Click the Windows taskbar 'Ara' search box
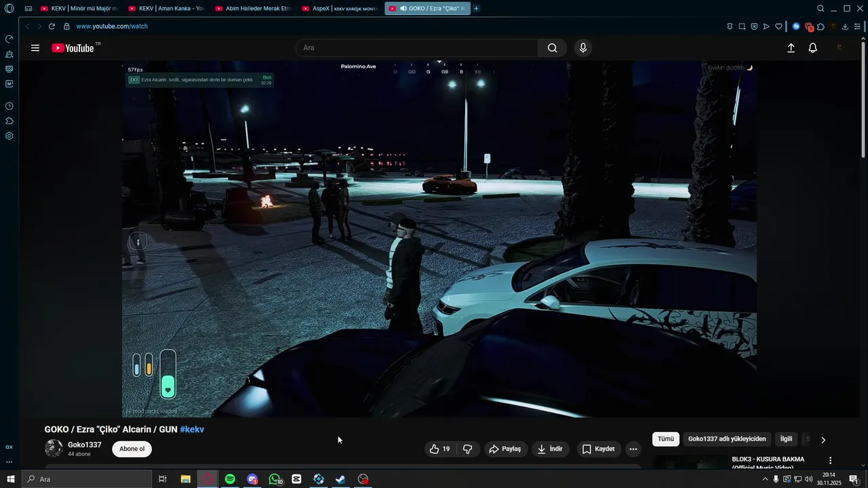The image size is (868, 488). pos(87,479)
